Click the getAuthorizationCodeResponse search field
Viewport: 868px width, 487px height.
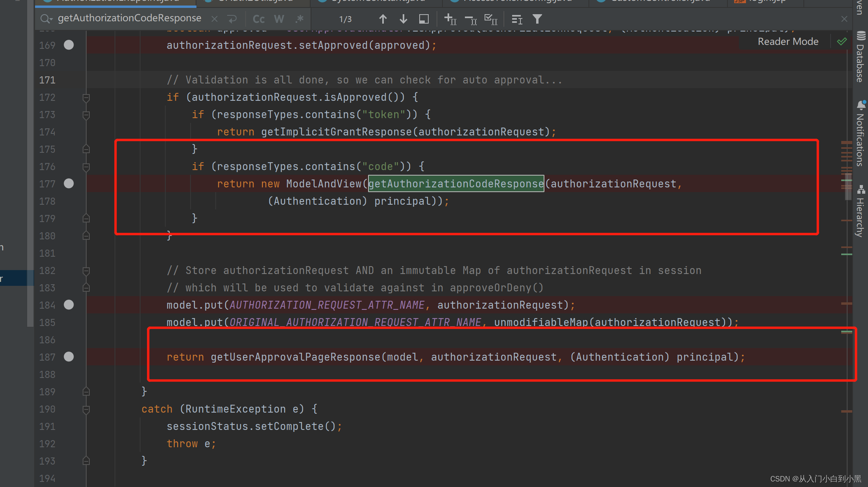(x=130, y=18)
